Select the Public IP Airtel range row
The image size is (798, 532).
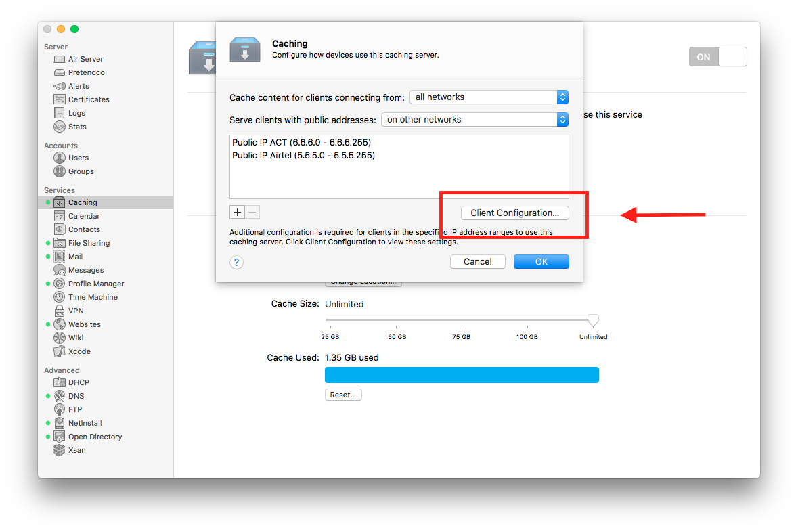point(399,155)
